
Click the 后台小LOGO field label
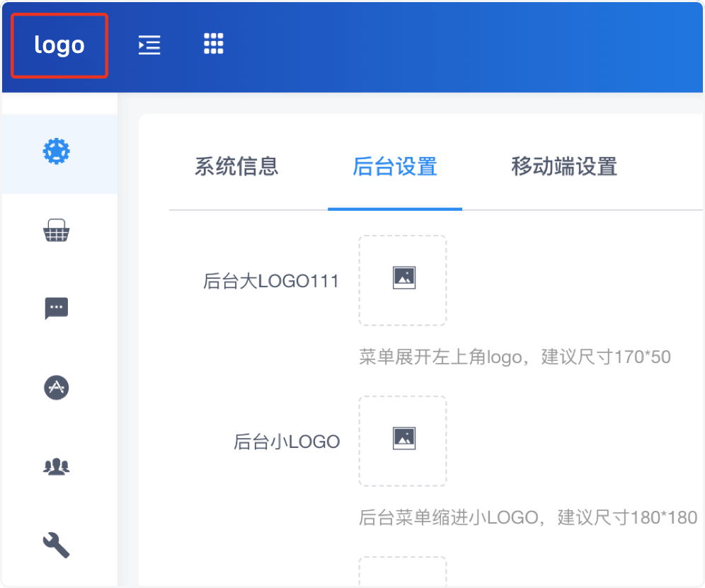pyautogui.click(x=287, y=442)
